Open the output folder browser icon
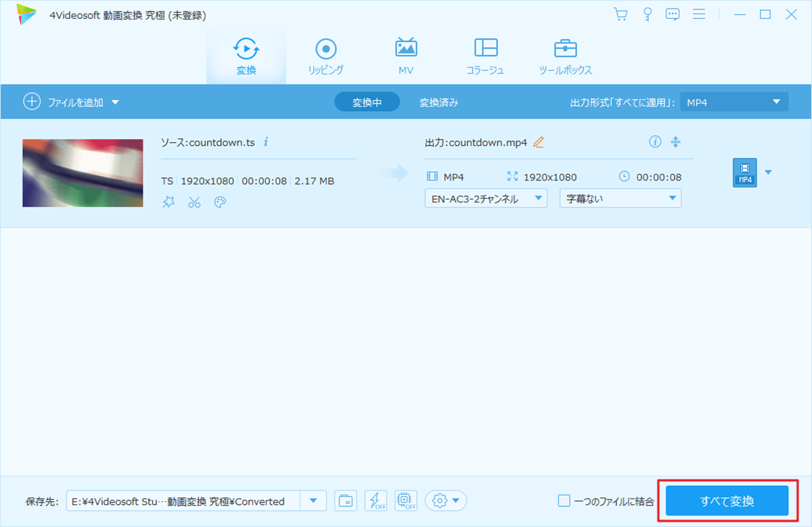This screenshot has width=812, height=527. click(345, 501)
